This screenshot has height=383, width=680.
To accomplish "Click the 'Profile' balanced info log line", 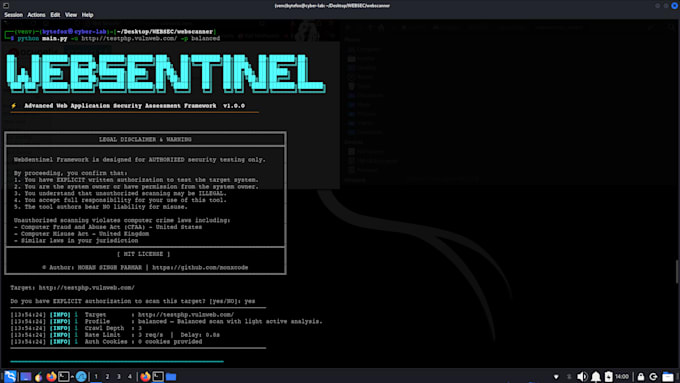I will pos(166,321).
